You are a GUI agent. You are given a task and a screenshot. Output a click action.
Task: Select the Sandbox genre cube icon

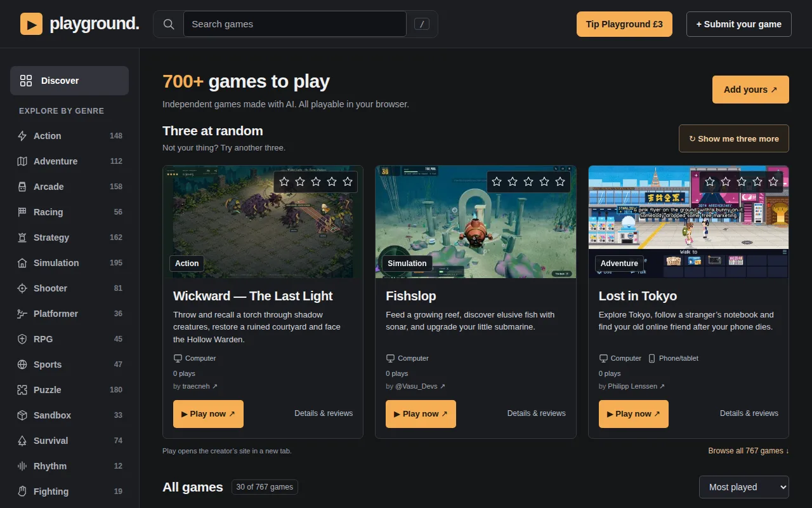(x=22, y=415)
